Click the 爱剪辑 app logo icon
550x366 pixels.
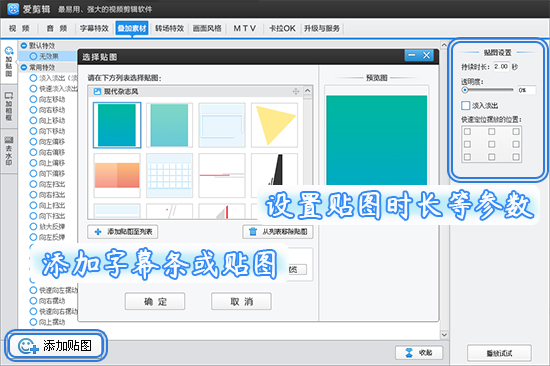pos(13,9)
